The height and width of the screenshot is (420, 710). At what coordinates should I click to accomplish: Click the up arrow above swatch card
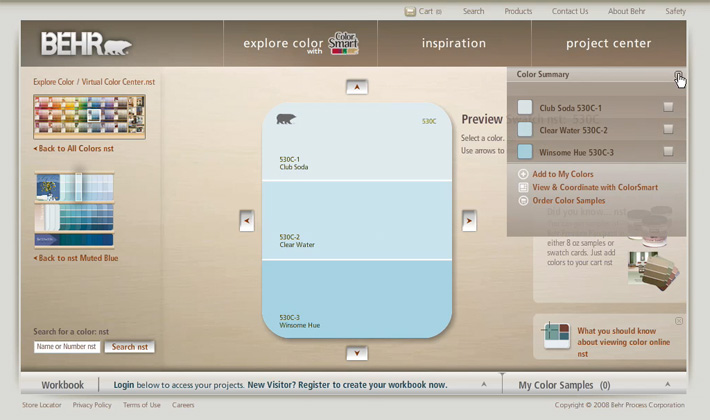357,87
